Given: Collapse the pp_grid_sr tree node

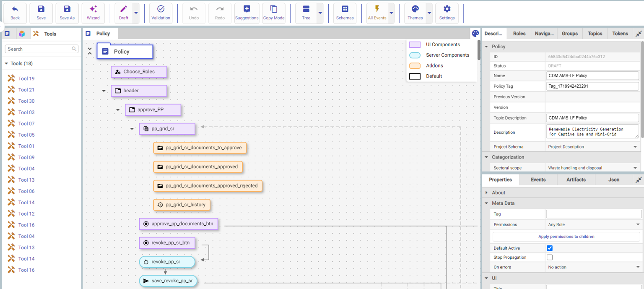Looking at the screenshot, I should pos(132,129).
